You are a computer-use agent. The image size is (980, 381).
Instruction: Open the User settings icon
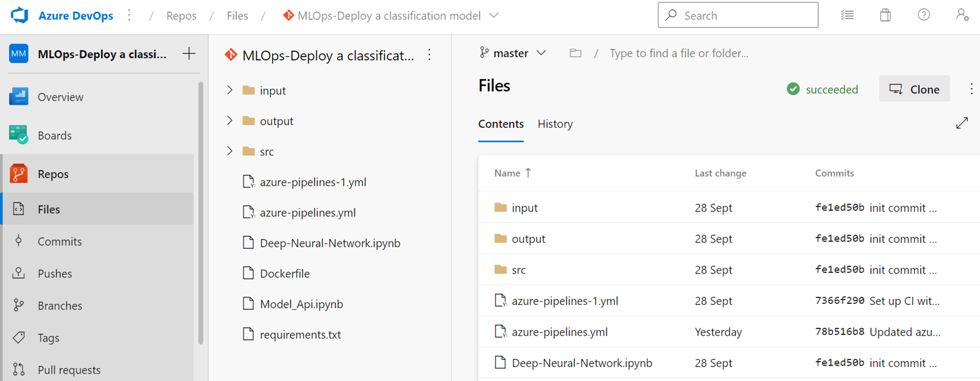[x=962, y=15]
